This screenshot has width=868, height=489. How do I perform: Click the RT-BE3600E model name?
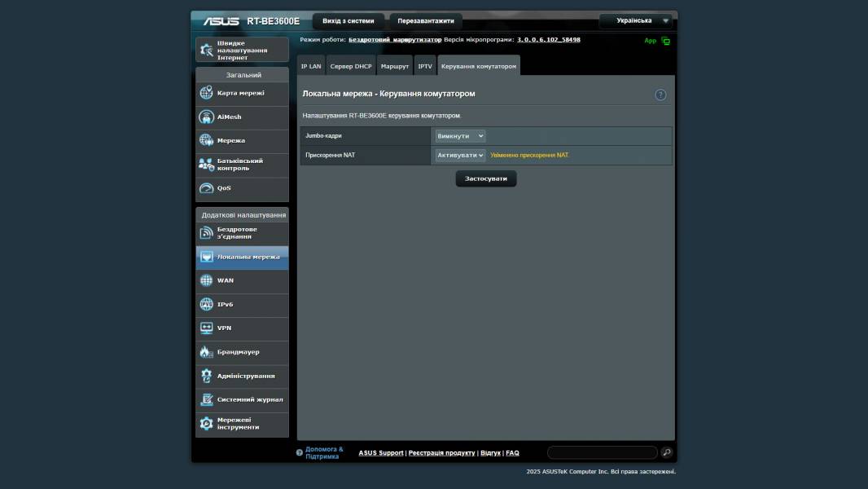pos(274,21)
